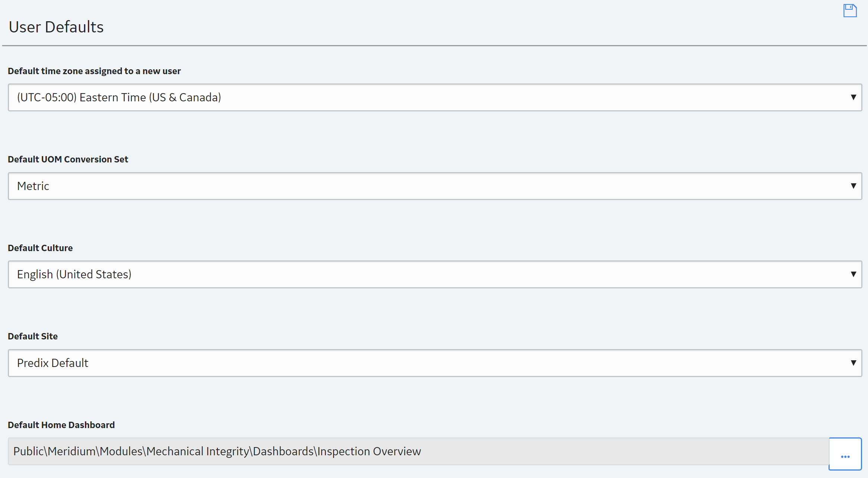Select the Eastern Time (US & Canada) value
The image size is (868, 478).
click(119, 97)
